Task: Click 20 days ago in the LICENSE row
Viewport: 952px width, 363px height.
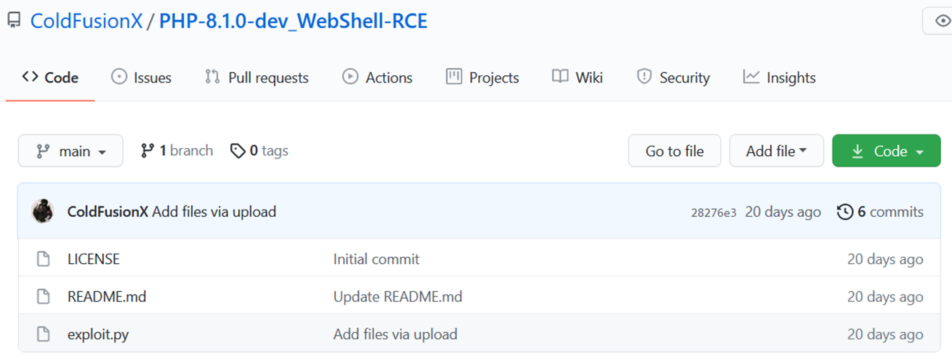Action: pos(885,259)
